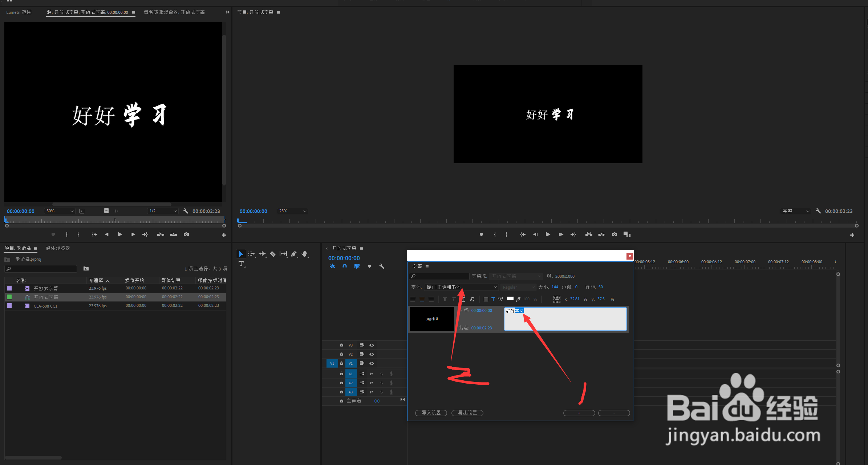Open source monitor 50% zoom dropdown
The width and height of the screenshot is (868, 465).
60,211
